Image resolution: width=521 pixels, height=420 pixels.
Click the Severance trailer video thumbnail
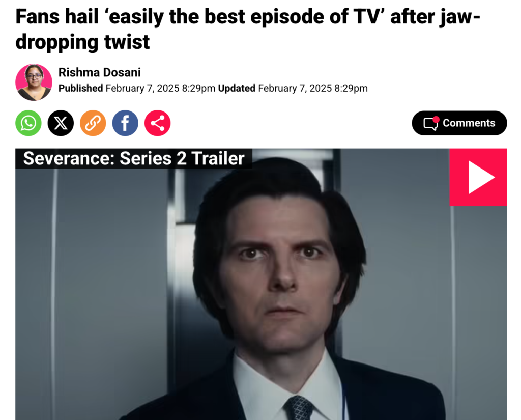[261, 284]
